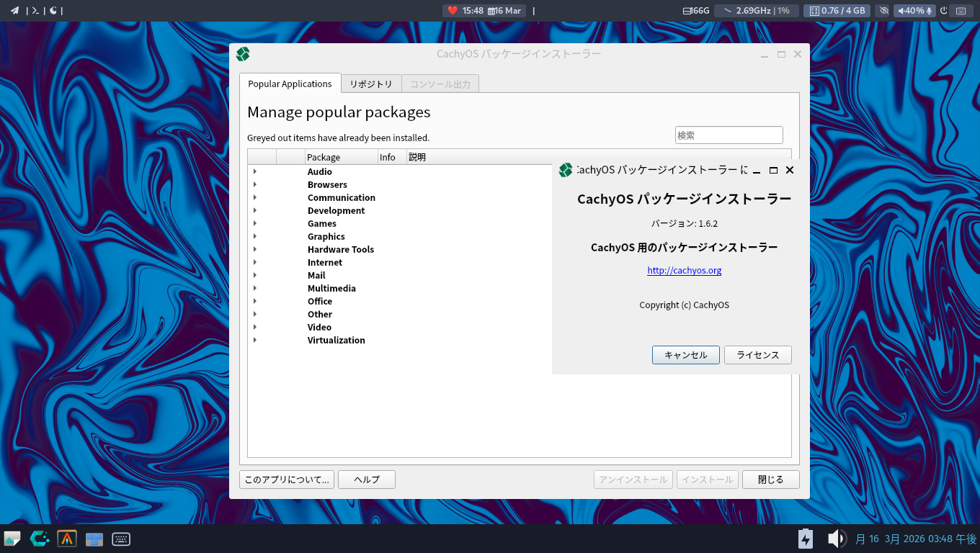
Task: Select the Office row label
Action: point(320,301)
